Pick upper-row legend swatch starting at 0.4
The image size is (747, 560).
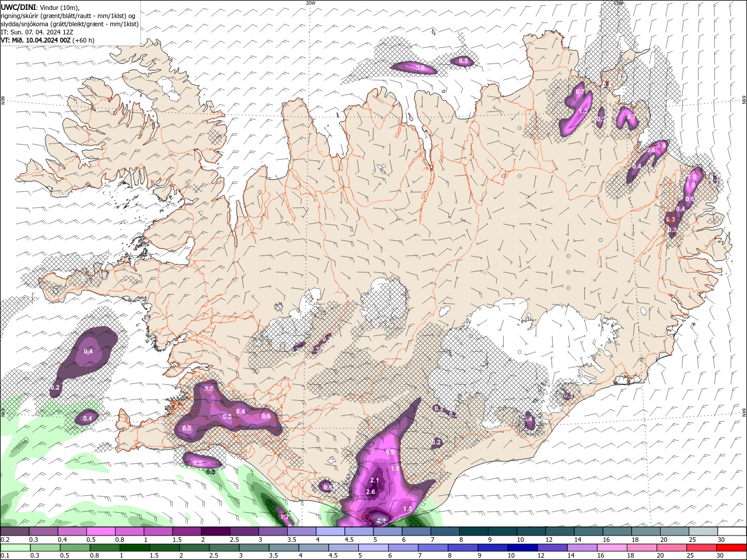(73, 531)
